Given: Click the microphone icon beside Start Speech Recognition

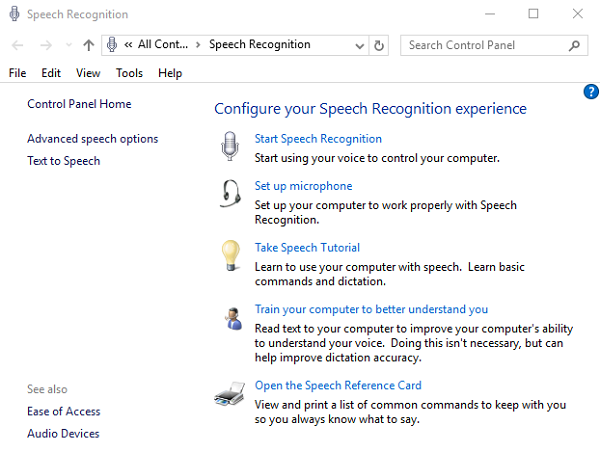Looking at the screenshot, I should click(230, 148).
